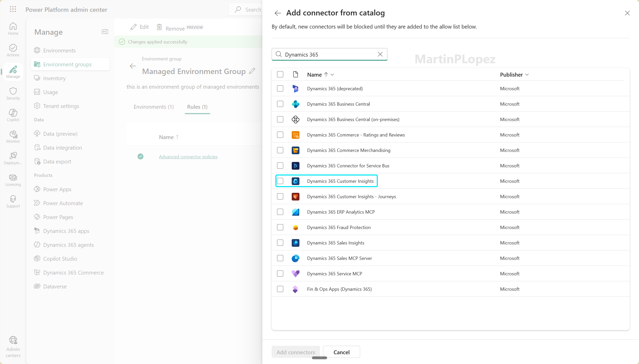Click the Cancel button
Viewport: 639px width, 364px height.
coord(341,352)
